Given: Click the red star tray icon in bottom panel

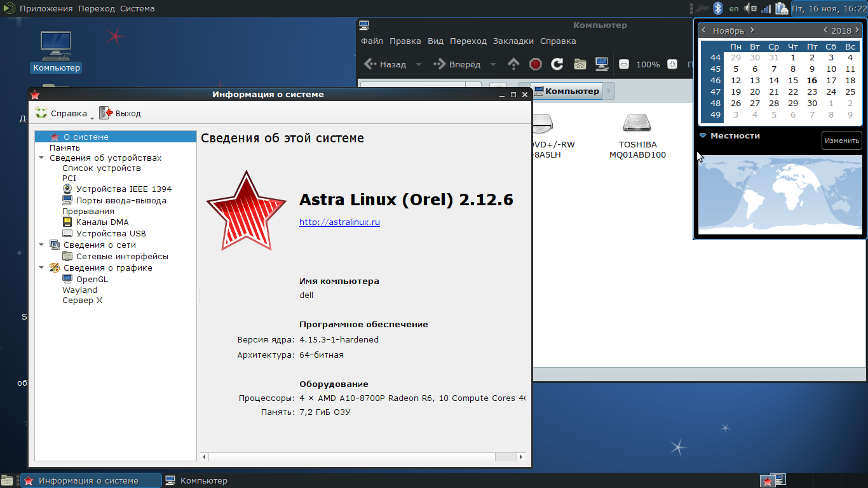Looking at the screenshot, I should click(768, 481).
